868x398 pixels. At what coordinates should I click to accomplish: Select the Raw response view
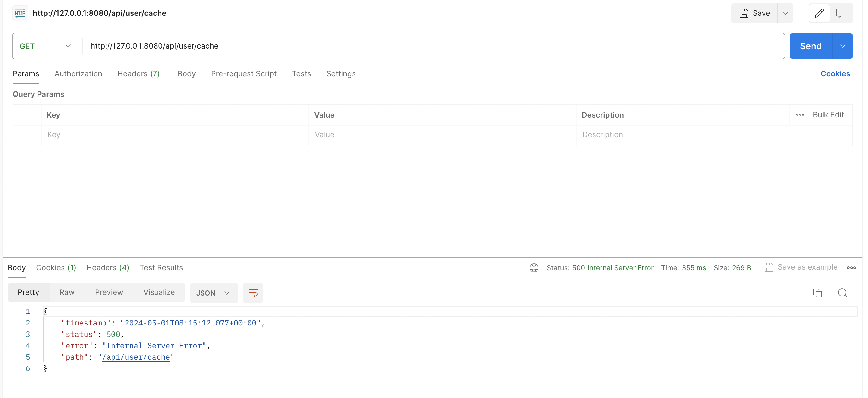67,292
